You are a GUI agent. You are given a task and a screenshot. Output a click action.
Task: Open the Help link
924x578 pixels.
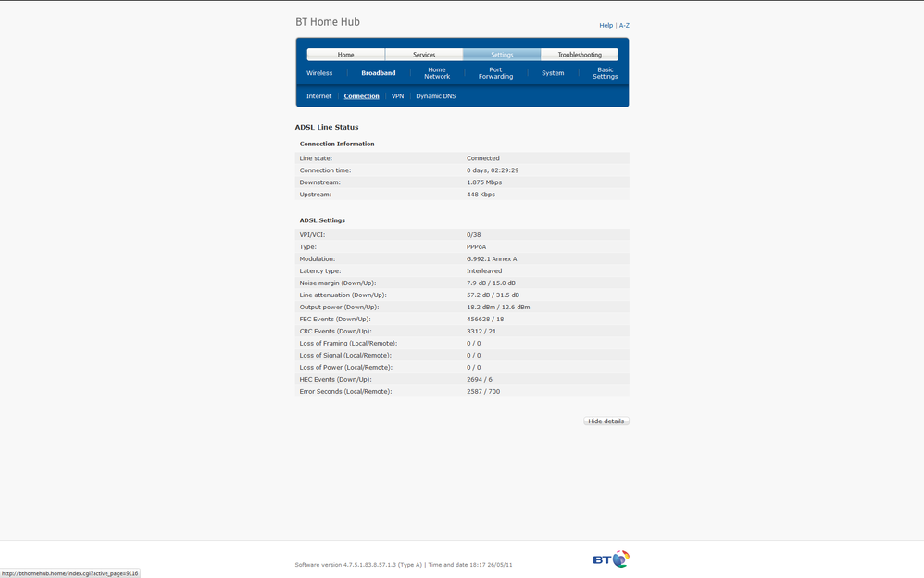point(606,25)
